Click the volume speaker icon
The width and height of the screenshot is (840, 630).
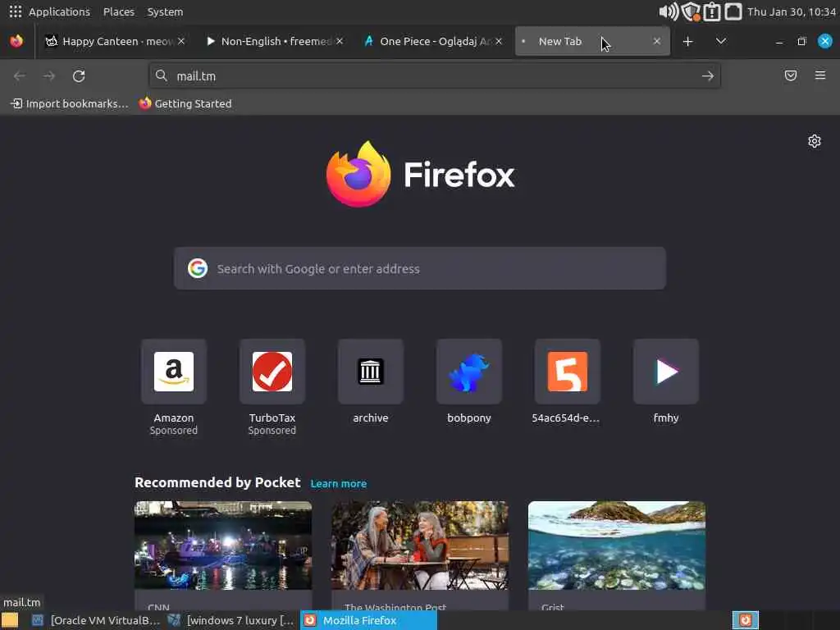tap(668, 11)
